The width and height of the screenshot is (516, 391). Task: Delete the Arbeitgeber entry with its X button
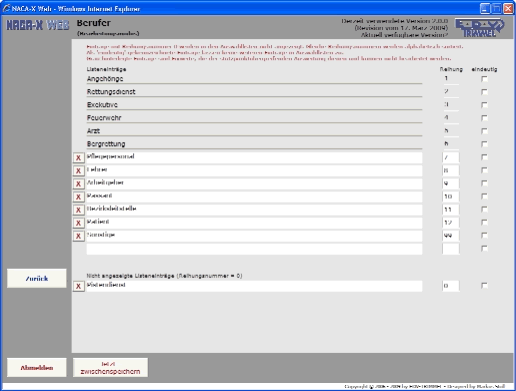click(79, 184)
